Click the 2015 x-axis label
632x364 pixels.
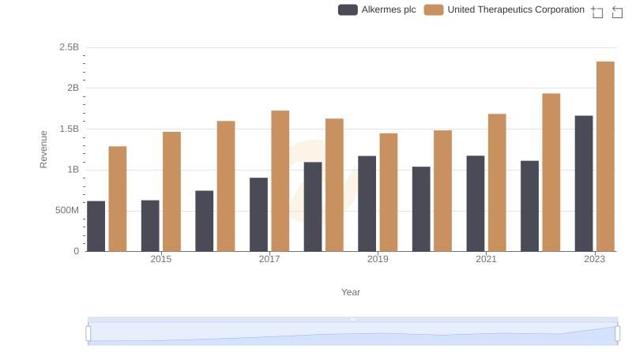[161, 259]
